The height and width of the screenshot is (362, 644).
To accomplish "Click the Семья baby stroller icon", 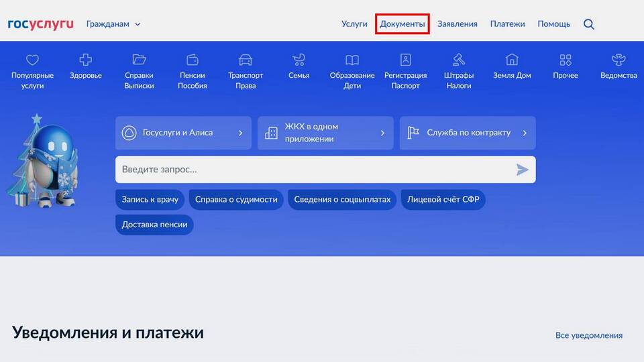I will (x=299, y=60).
